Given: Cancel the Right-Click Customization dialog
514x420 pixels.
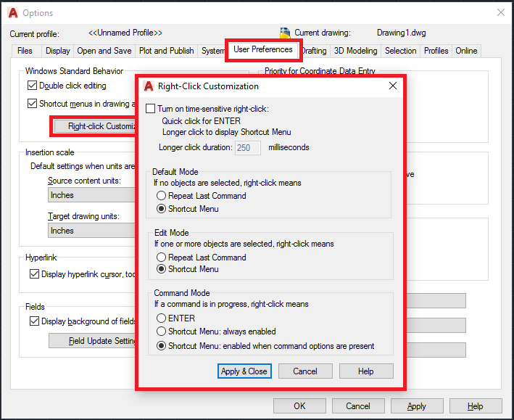Looking at the screenshot, I should (305, 371).
